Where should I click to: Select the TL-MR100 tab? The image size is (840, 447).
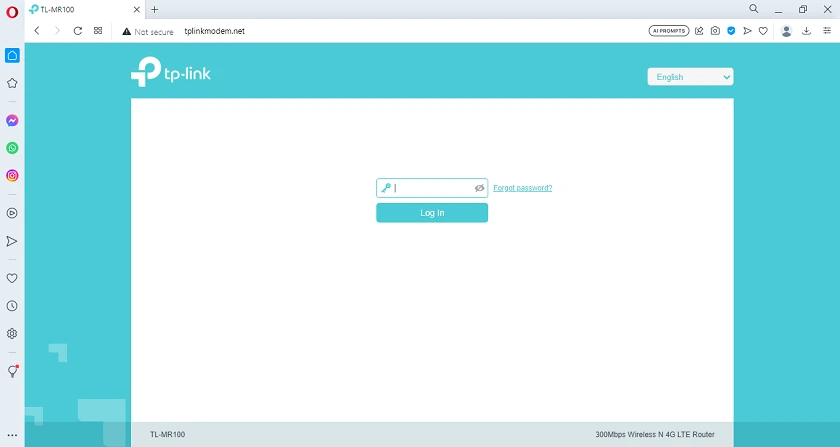click(x=84, y=10)
